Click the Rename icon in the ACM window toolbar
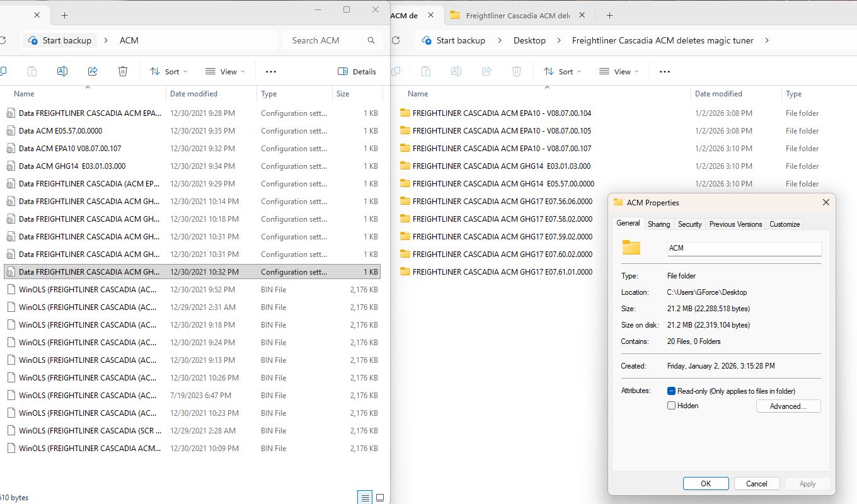The height and width of the screenshot is (504, 857). coord(62,72)
